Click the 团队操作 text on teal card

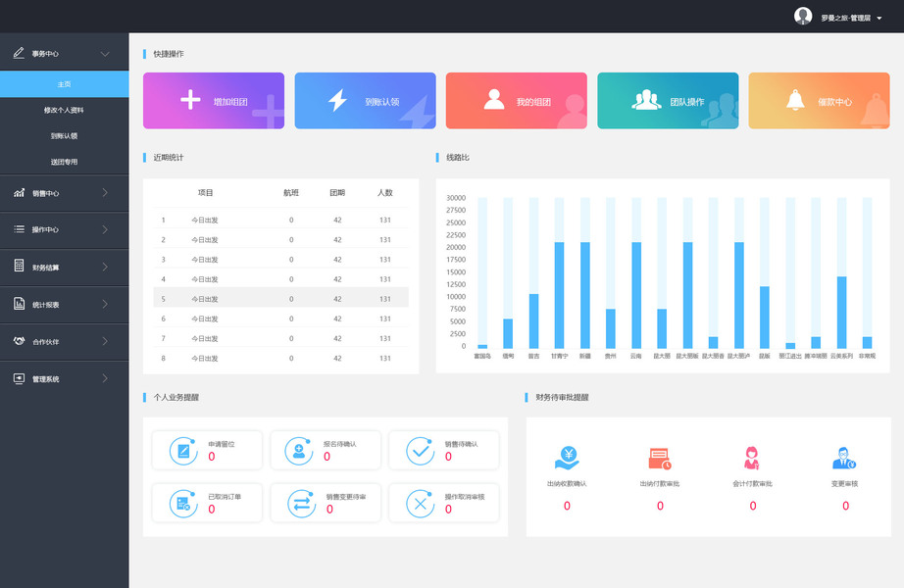click(x=686, y=102)
